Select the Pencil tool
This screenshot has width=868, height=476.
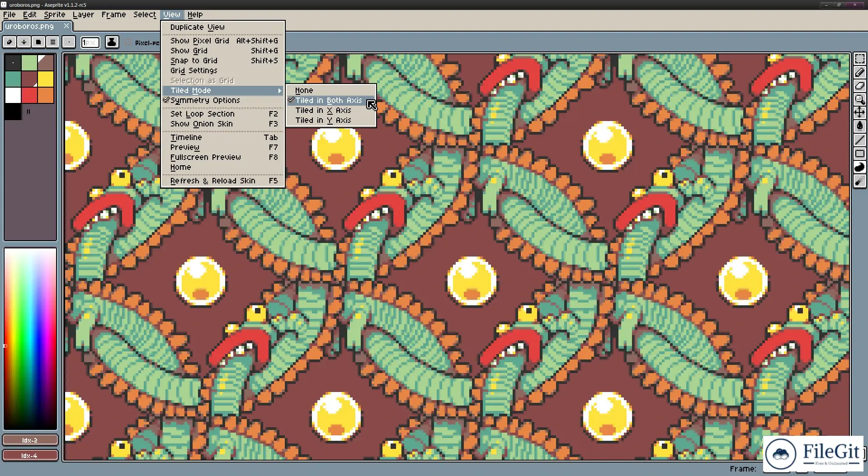pos(859,72)
